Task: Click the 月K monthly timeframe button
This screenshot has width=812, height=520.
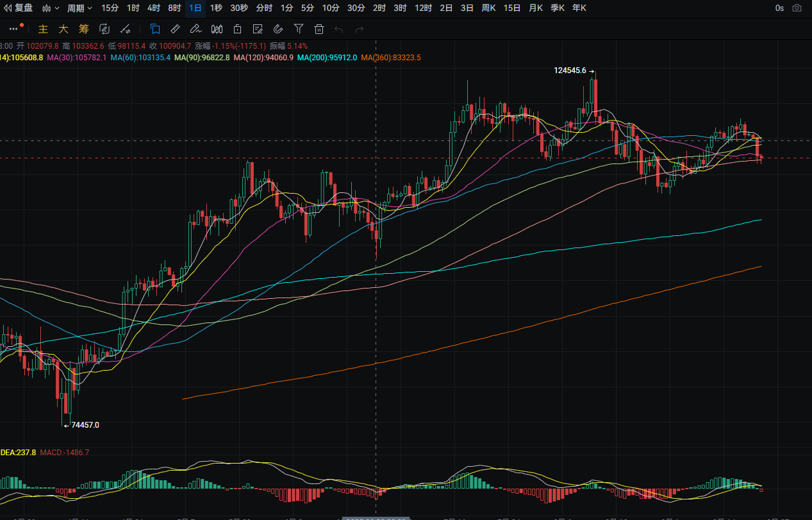Action: (536, 8)
